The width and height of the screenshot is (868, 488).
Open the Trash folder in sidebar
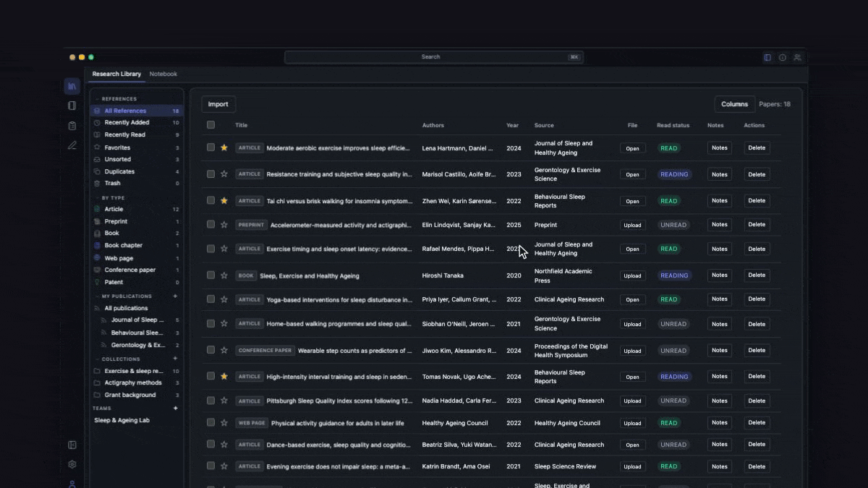[136, 184]
